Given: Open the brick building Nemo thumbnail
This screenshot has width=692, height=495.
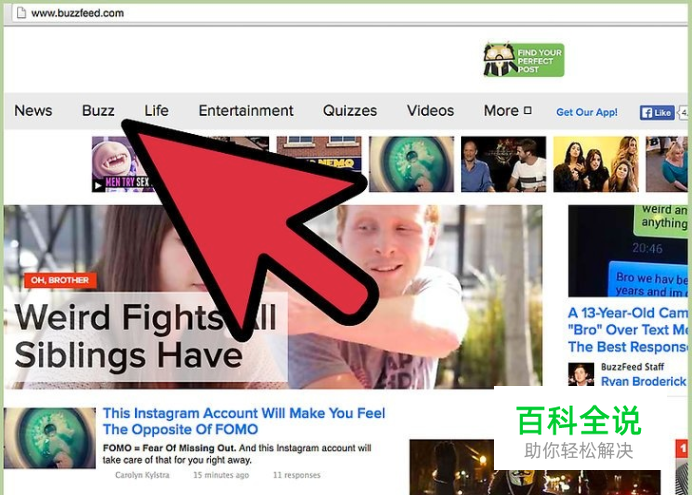Looking at the screenshot, I should [319, 154].
